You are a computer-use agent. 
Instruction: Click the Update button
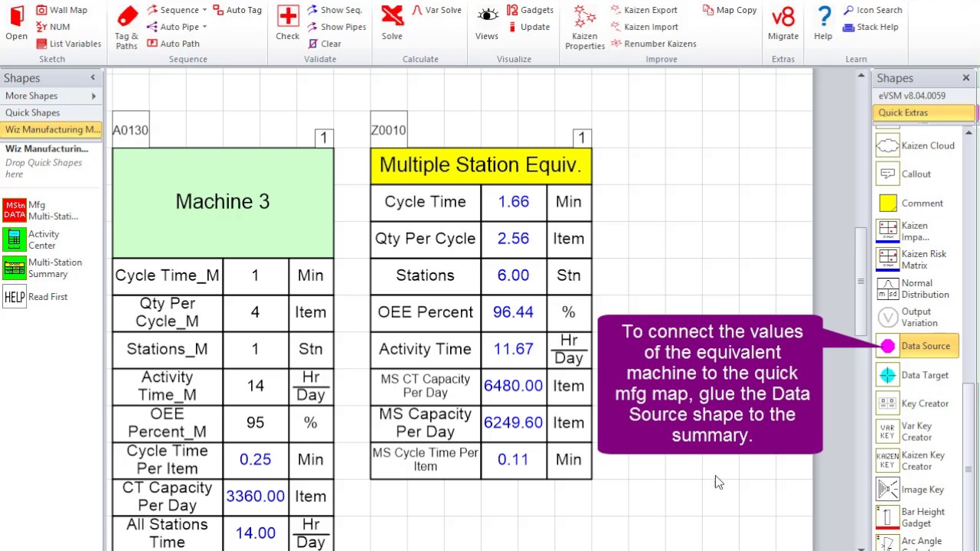tap(528, 27)
